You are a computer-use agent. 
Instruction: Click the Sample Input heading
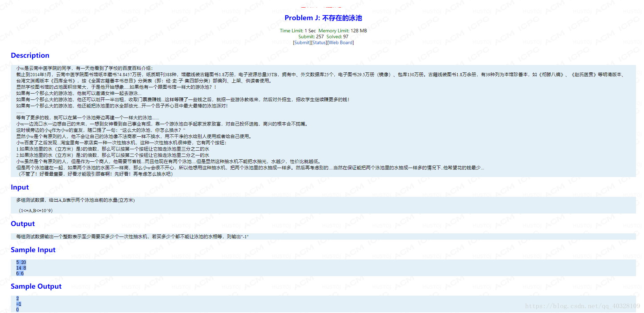click(x=33, y=250)
